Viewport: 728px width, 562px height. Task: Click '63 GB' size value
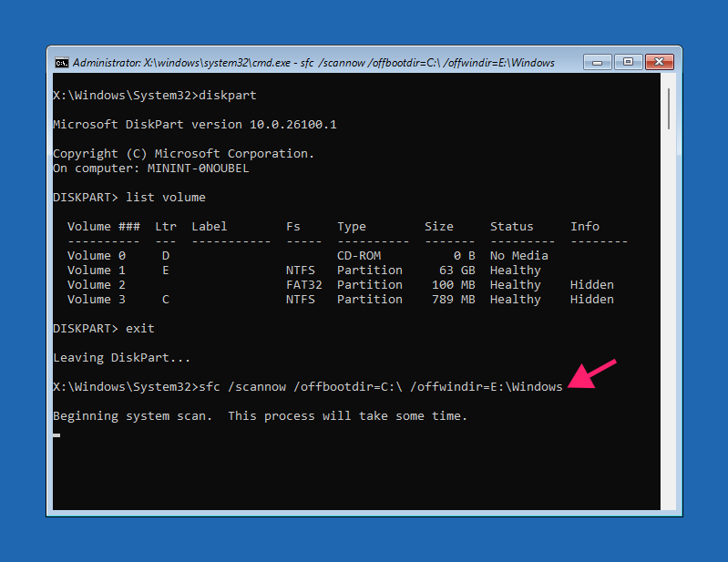pos(457,271)
